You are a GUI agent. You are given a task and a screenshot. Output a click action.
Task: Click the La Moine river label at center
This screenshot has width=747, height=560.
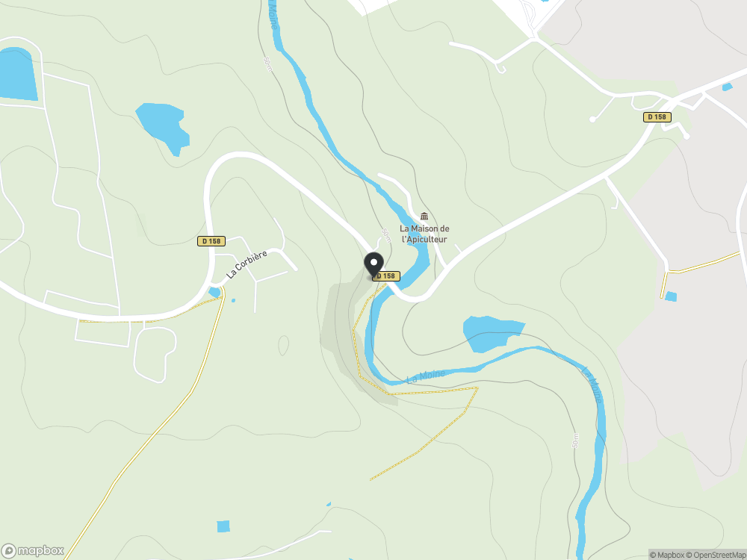(x=426, y=376)
